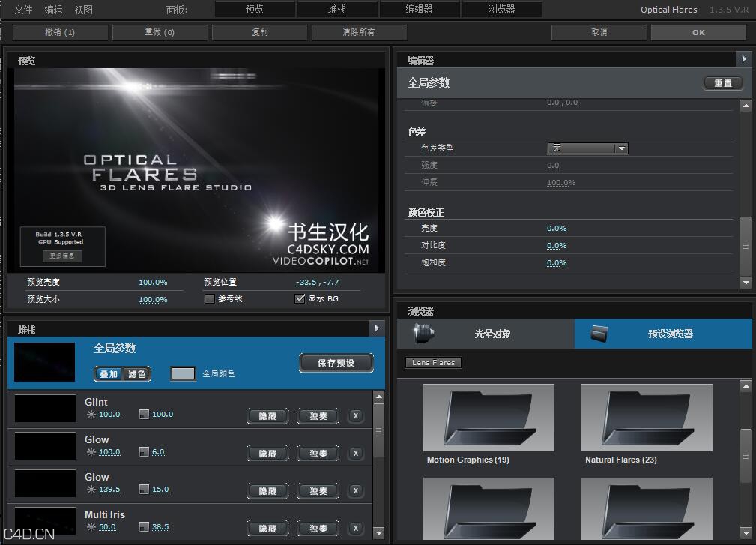Expand the 编辑器 panel options arrow
The height and width of the screenshot is (545, 756).
(743, 58)
